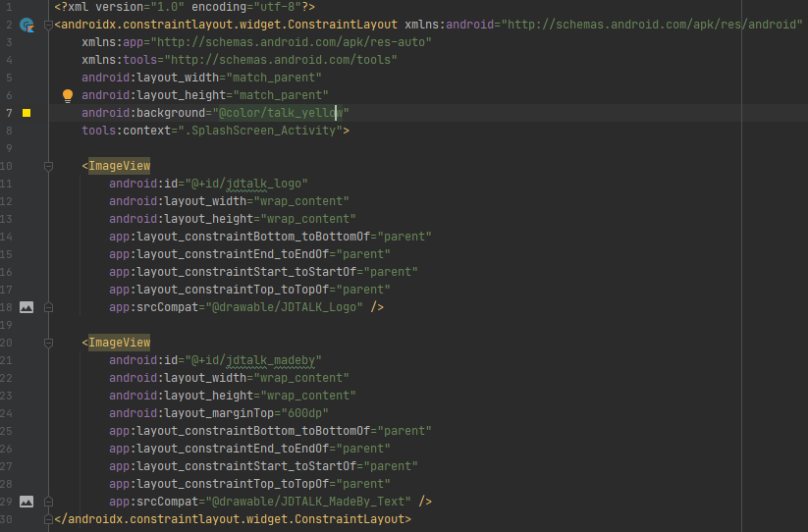Viewport: 808px width, 532px height.
Task: Collapse the first ImageView fold at line 10
Action: pyautogui.click(x=48, y=166)
